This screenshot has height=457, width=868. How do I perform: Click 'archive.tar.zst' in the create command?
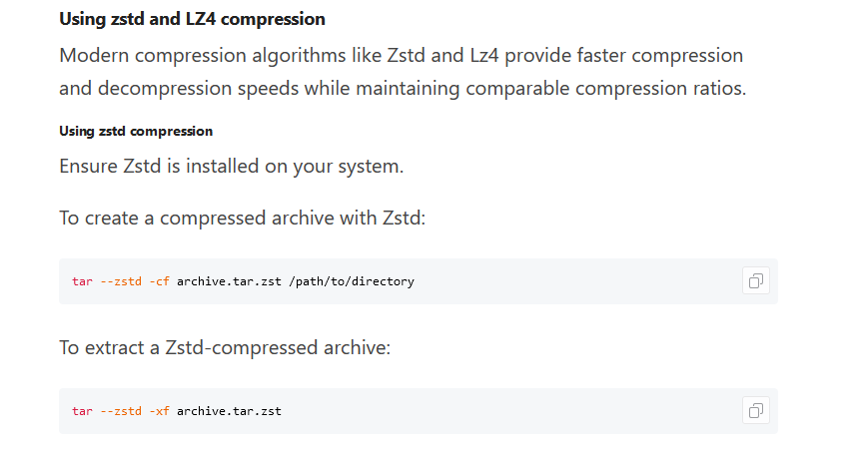click(229, 281)
